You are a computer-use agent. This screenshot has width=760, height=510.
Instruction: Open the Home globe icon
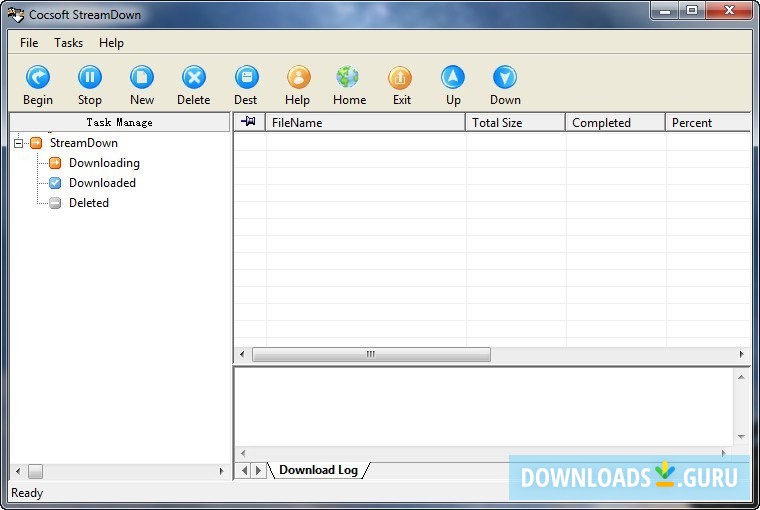tap(348, 77)
